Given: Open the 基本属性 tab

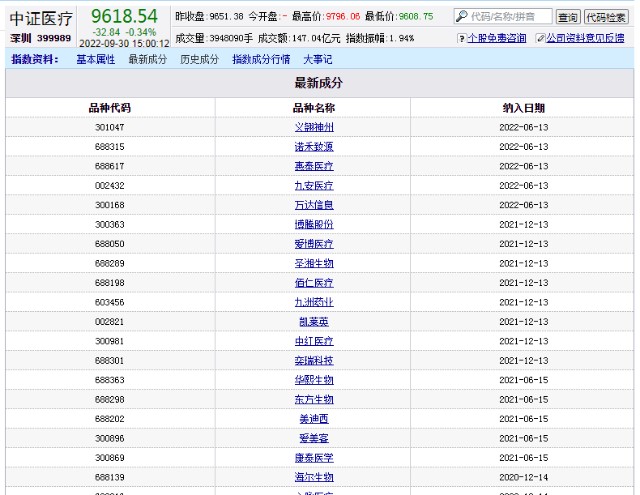Looking at the screenshot, I should 95,60.
